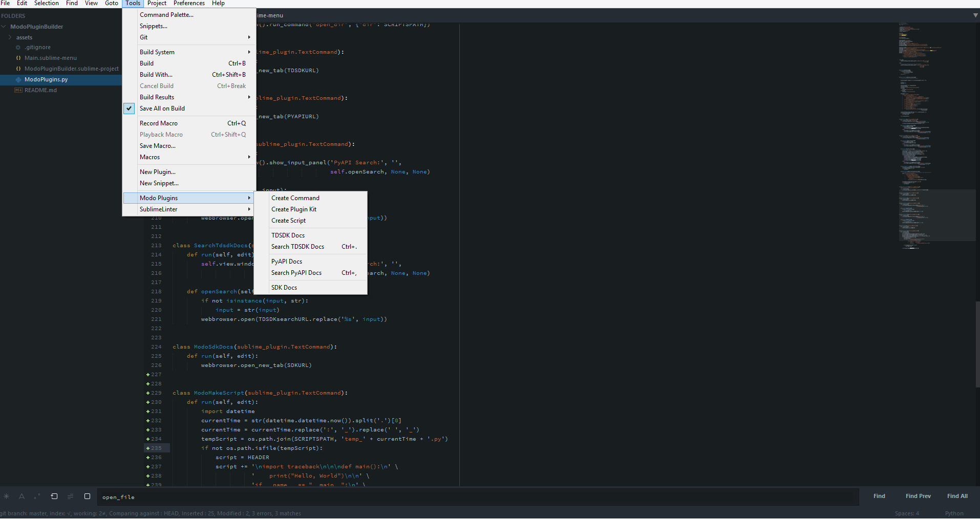Click the Python icon beside ModoPlugins.py
The height and width of the screenshot is (520, 980).
click(x=18, y=79)
